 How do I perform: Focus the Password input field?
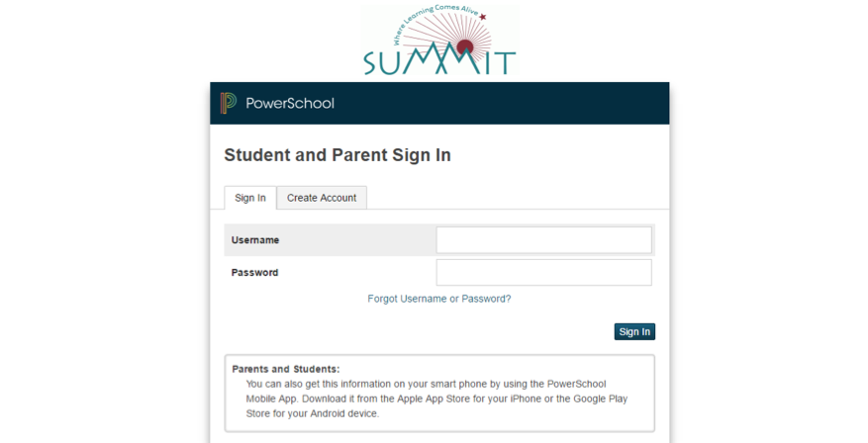[x=543, y=273]
